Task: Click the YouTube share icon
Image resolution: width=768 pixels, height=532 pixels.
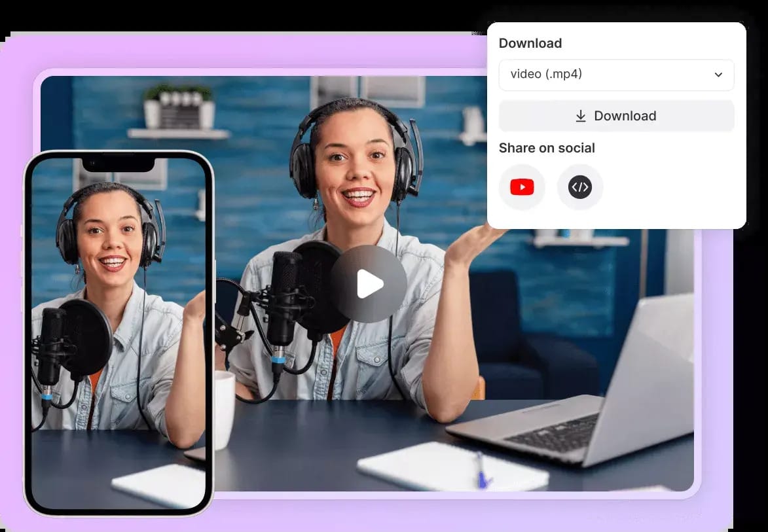Action: pyautogui.click(x=522, y=186)
